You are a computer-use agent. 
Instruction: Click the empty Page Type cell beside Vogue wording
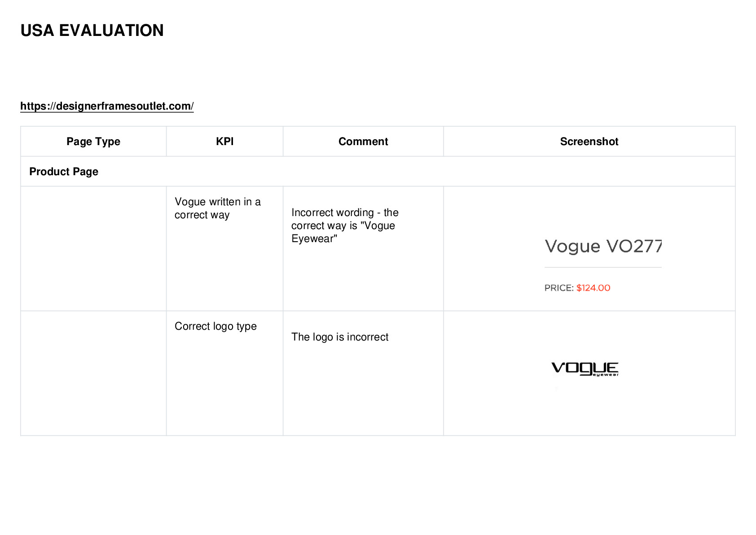click(93, 248)
